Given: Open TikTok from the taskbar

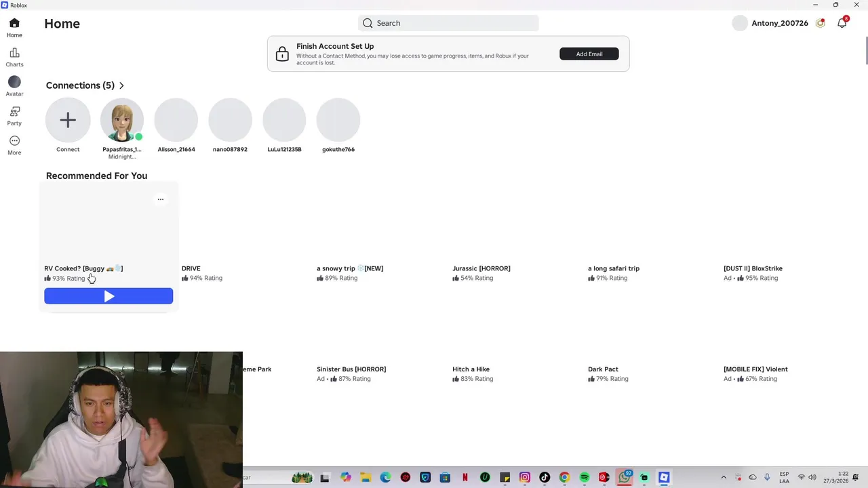Looking at the screenshot, I should coord(544,477).
